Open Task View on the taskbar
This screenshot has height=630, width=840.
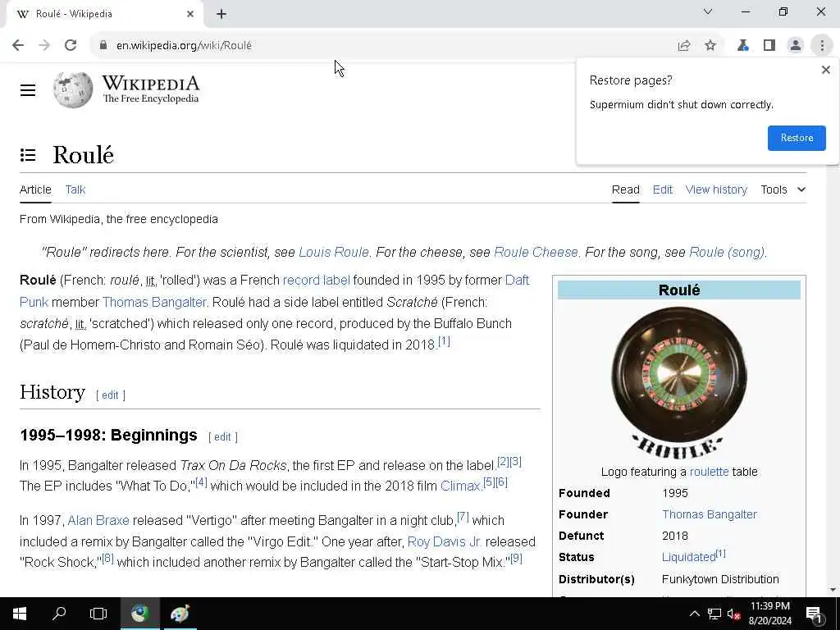point(98,614)
